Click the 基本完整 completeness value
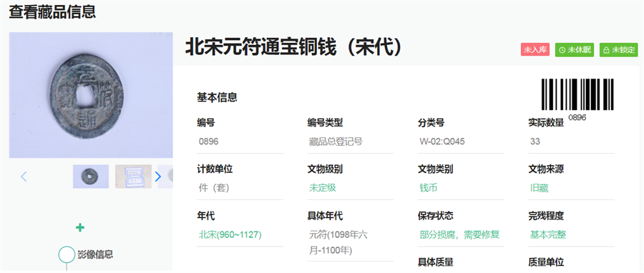This screenshot has width=644, height=273. click(548, 235)
